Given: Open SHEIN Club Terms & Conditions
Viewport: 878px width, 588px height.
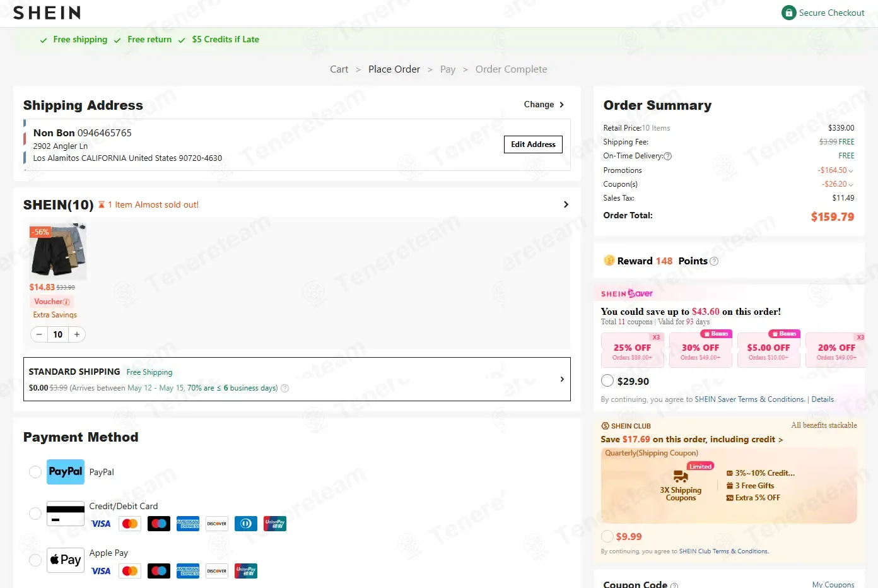Looking at the screenshot, I should [723, 551].
